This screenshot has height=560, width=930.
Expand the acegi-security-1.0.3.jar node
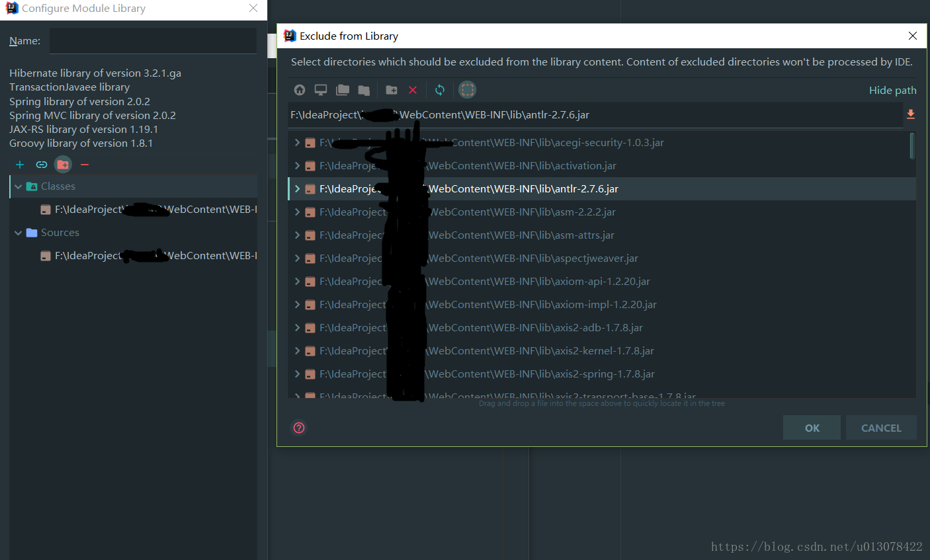[x=297, y=143]
